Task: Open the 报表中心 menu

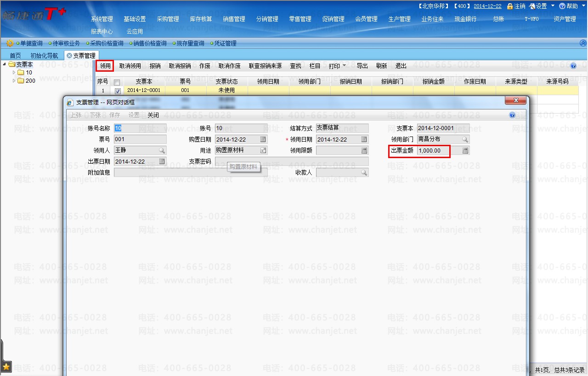Action: (102, 32)
